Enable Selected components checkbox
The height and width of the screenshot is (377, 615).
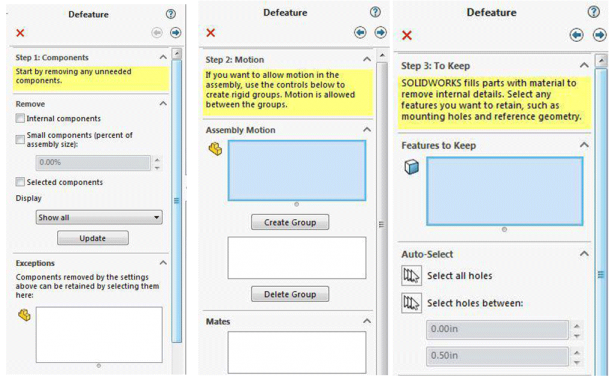20,182
